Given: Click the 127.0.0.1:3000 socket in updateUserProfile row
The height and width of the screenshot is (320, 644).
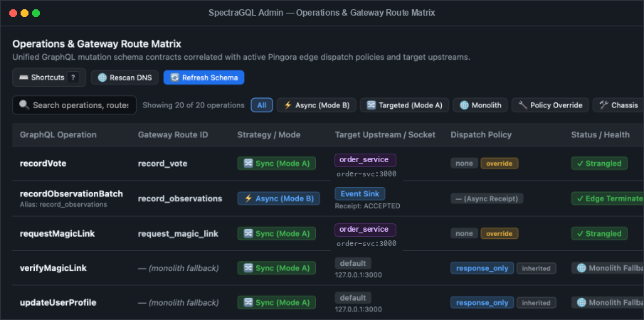Looking at the screenshot, I should tap(358, 309).
